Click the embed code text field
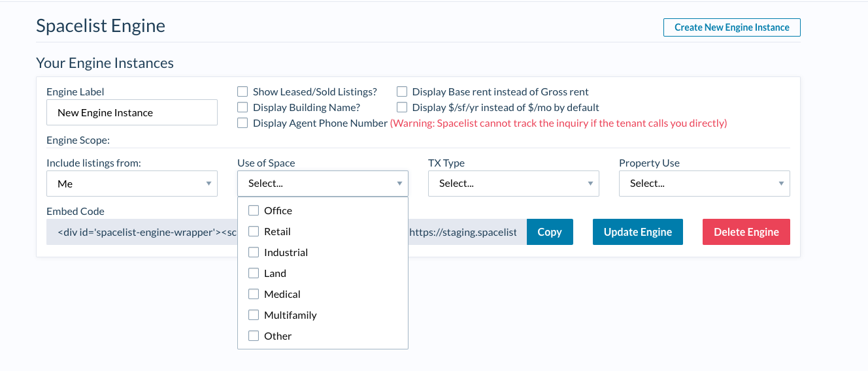The image size is (868, 371). (286, 232)
